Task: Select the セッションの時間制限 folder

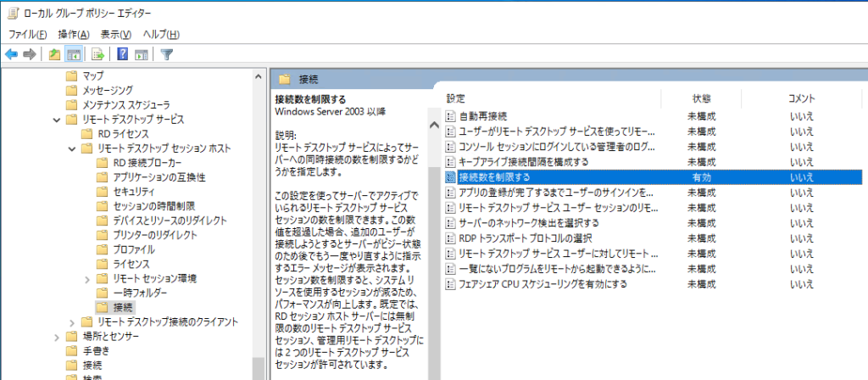Action: pos(154,206)
